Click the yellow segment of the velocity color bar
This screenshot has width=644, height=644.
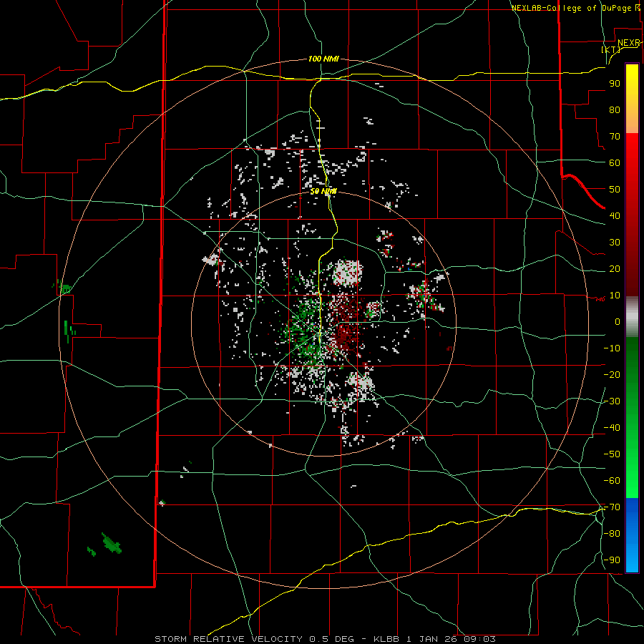point(632,99)
